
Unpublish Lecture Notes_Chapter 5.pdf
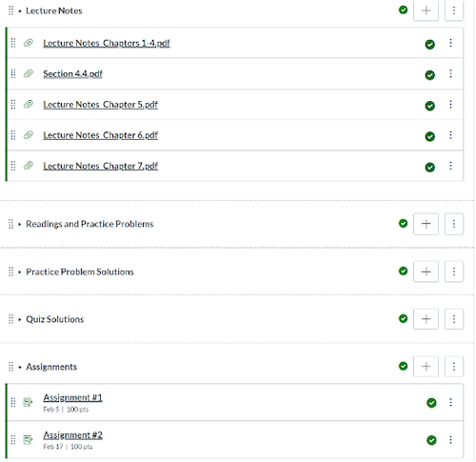click(430, 106)
